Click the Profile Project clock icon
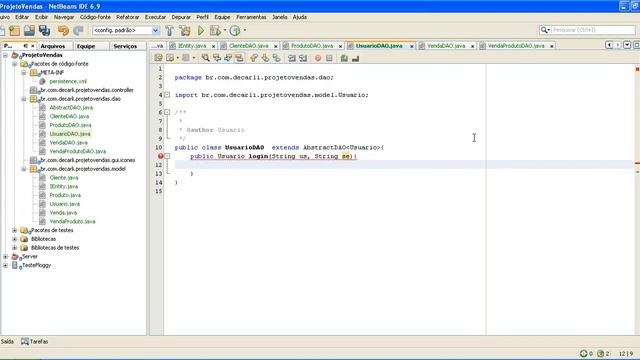Image resolution: width=640 pixels, height=360 pixels. pyautogui.click(x=235, y=31)
